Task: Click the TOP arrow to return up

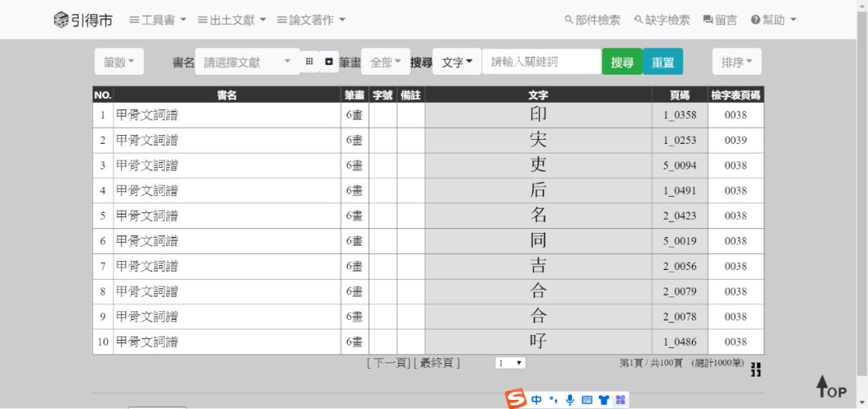Action: click(831, 387)
